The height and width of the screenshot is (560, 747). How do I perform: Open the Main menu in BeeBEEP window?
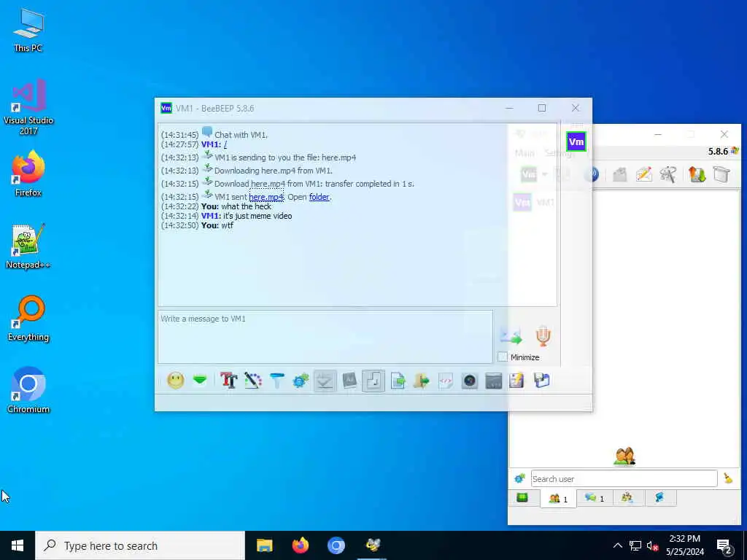[525, 153]
